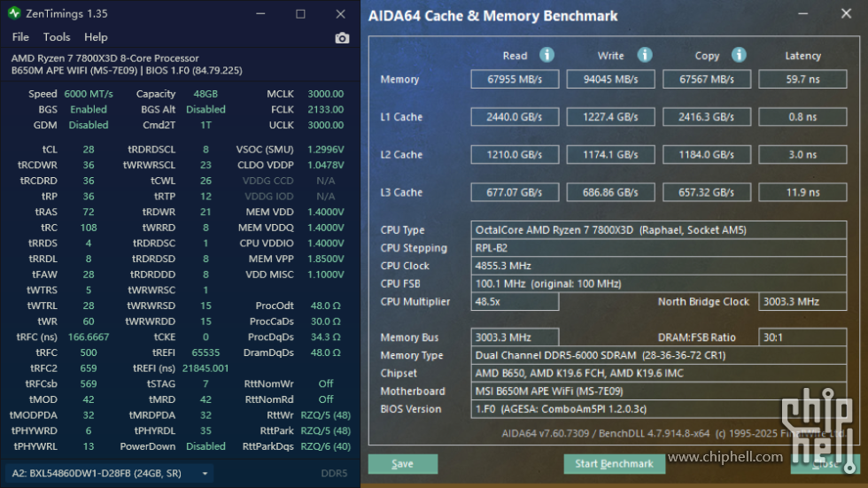Screen dimensions: 868x488
Task: Click the tREFI value 65535
Action: pos(205,352)
